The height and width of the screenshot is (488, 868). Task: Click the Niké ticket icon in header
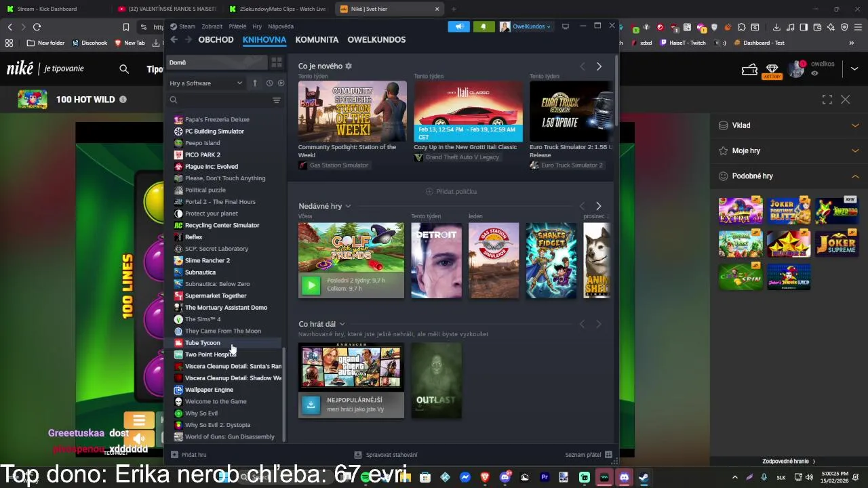(749, 69)
